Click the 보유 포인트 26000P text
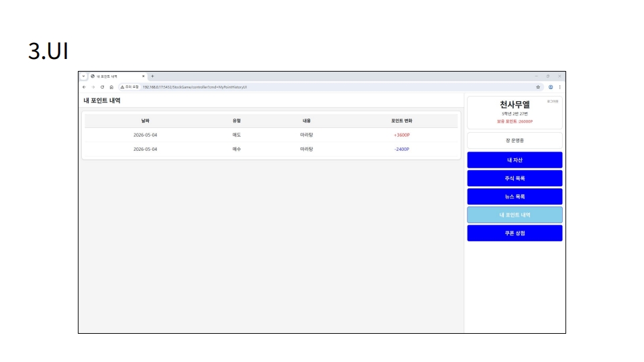The width and height of the screenshot is (644, 362). (x=515, y=121)
